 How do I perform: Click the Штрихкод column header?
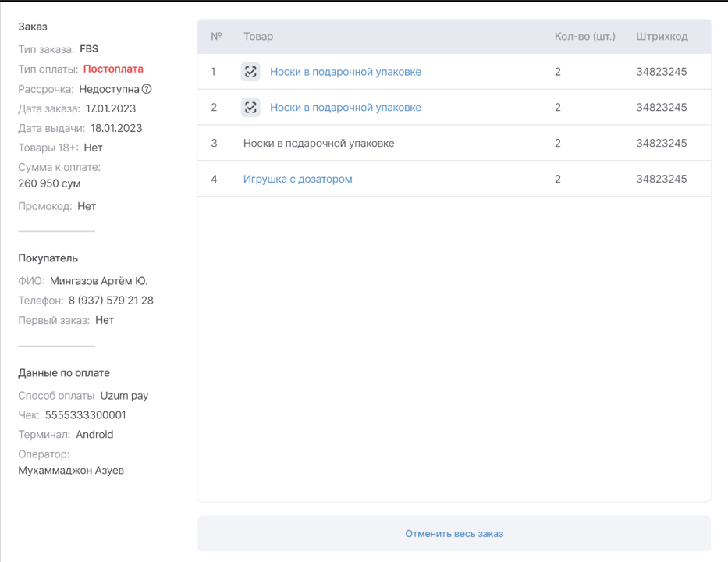point(662,37)
